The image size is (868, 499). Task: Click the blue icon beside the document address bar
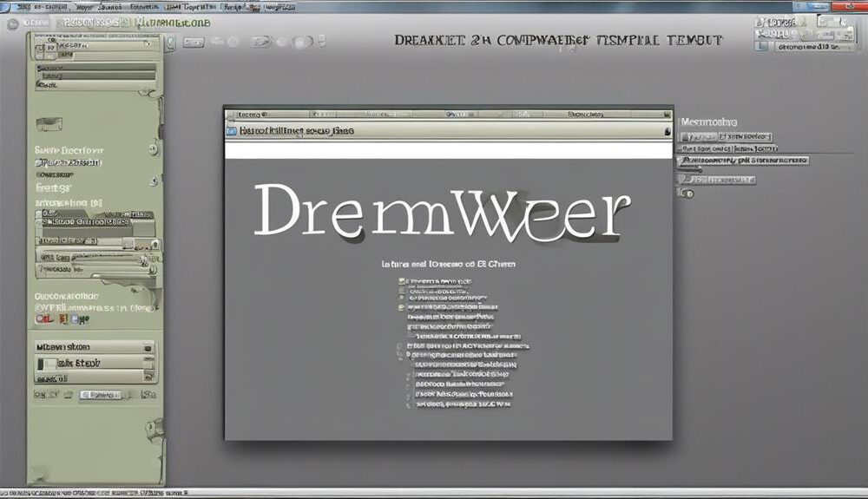point(231,131)
